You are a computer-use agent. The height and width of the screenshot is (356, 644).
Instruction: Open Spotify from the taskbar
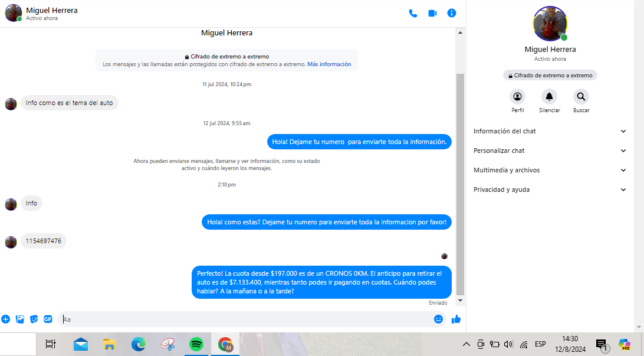point(196,344)
